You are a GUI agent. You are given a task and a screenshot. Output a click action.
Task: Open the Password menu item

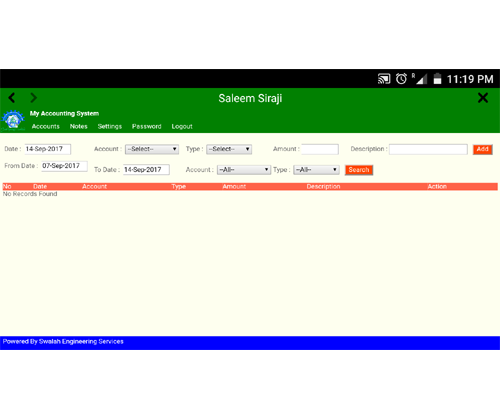point(147,126)
